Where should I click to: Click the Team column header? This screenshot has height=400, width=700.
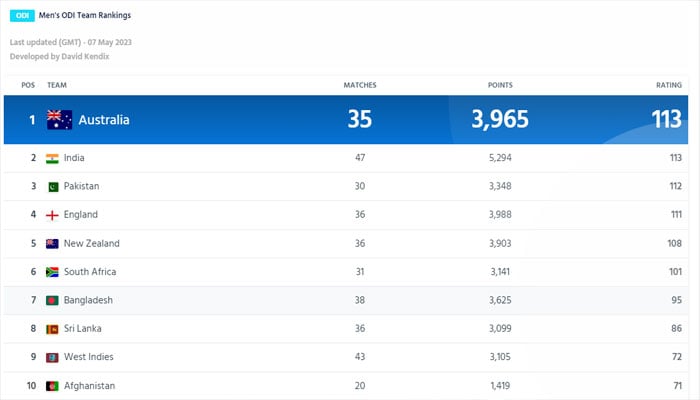57,85
